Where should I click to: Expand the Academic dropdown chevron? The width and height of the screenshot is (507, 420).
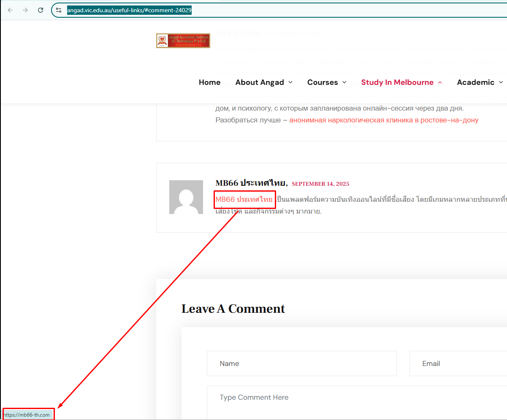coord(501,82)
